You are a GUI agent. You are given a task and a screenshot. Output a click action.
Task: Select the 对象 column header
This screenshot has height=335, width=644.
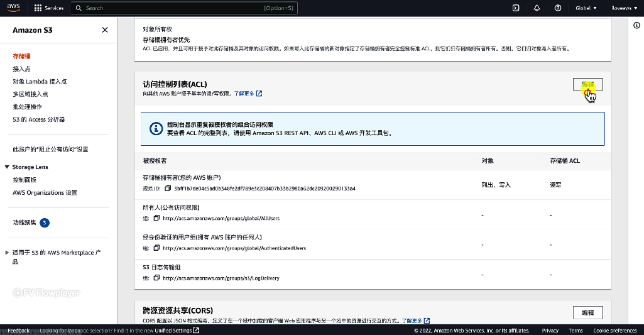coord(488,161)
